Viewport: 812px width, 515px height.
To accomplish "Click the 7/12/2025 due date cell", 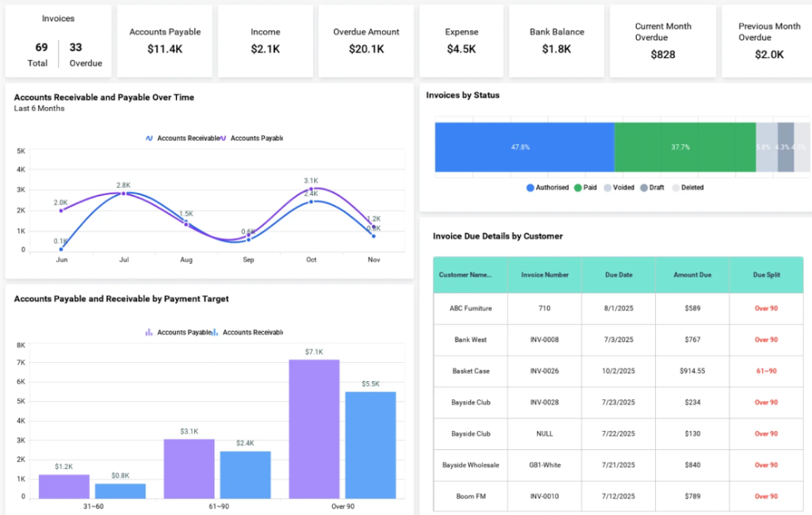I will (x=619, y=496).
